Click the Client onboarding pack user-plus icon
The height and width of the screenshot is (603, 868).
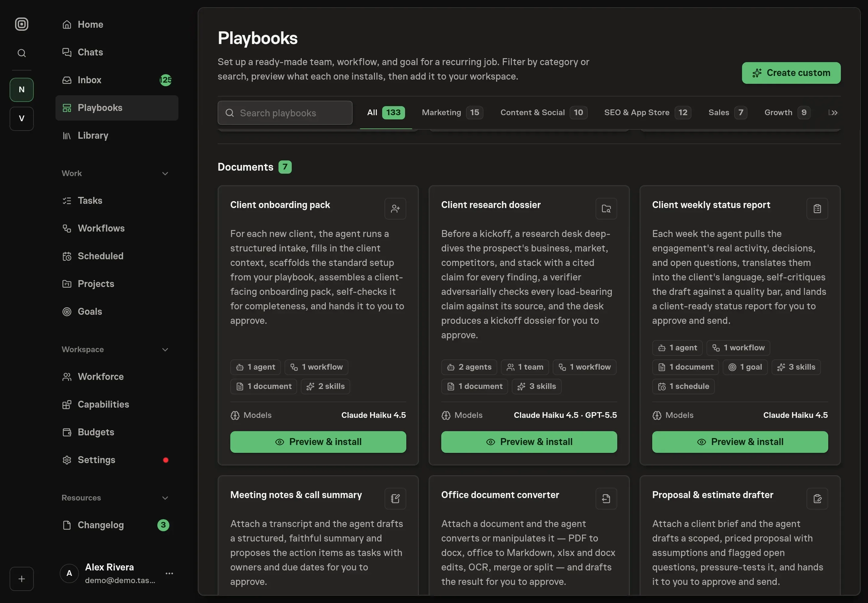tap(395, 209)
